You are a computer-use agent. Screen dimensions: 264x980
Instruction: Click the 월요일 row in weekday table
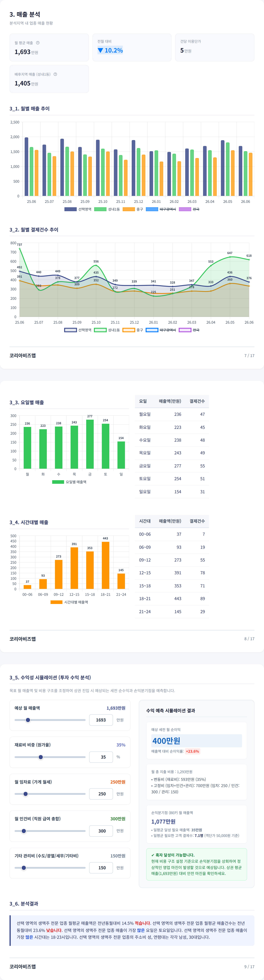(x=172, y=414)
